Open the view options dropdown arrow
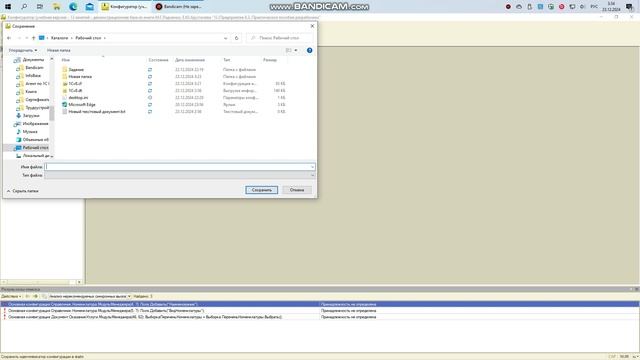 296,50
